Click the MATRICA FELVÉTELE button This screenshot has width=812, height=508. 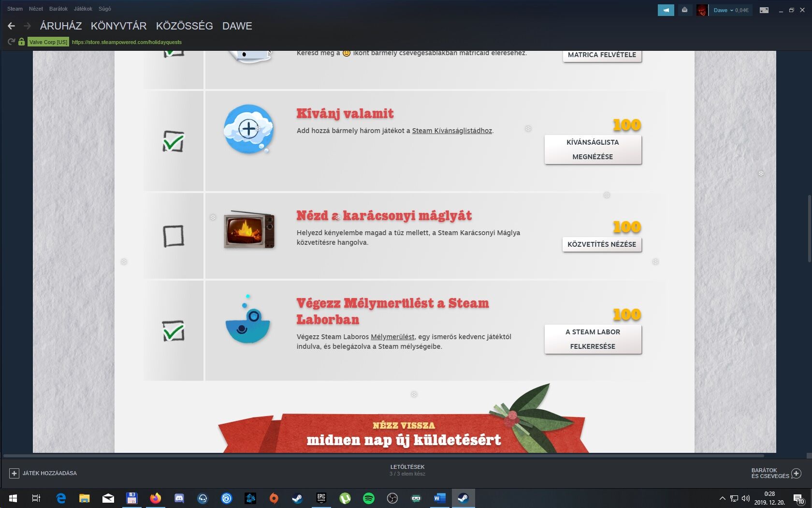602,55
